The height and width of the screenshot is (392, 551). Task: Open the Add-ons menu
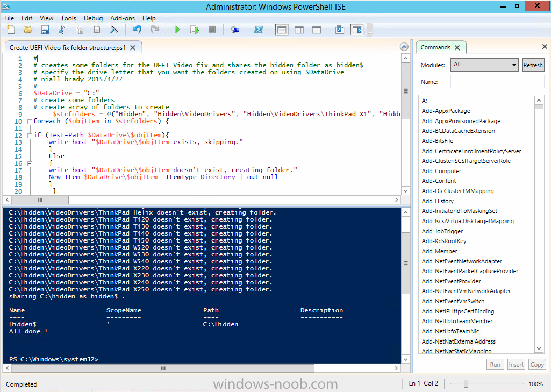123,18
